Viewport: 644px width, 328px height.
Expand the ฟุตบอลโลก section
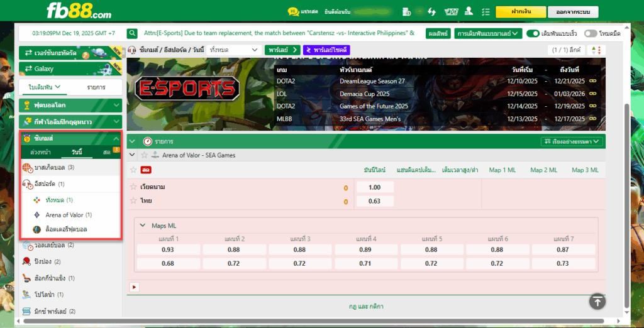click(x=70, y=106)
